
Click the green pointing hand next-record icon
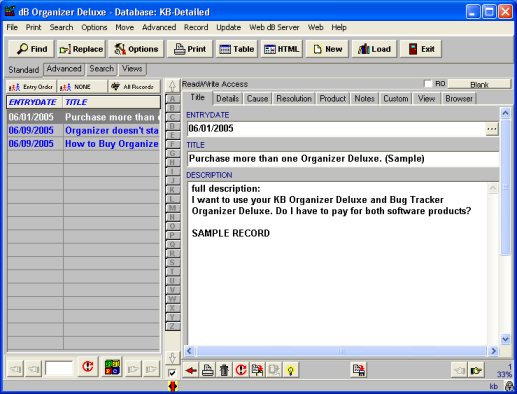point(476,370)
